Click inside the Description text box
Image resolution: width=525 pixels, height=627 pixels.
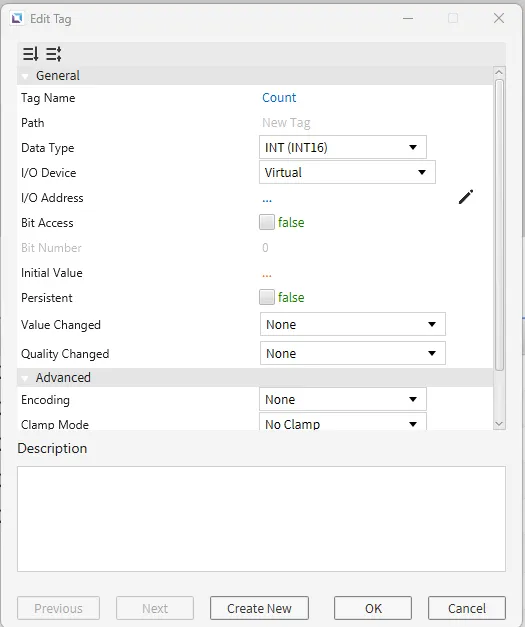[x=261, y=519]
